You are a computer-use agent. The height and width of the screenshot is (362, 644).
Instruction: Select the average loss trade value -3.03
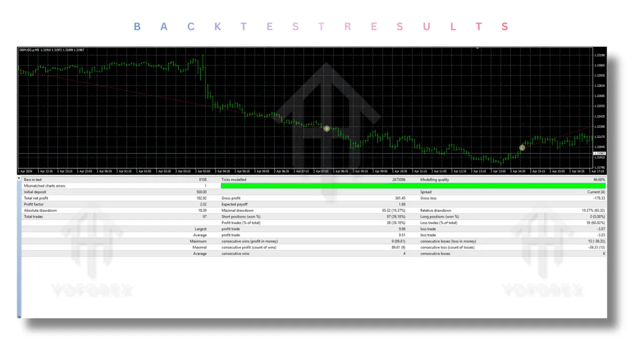click(x=601, y=235)
